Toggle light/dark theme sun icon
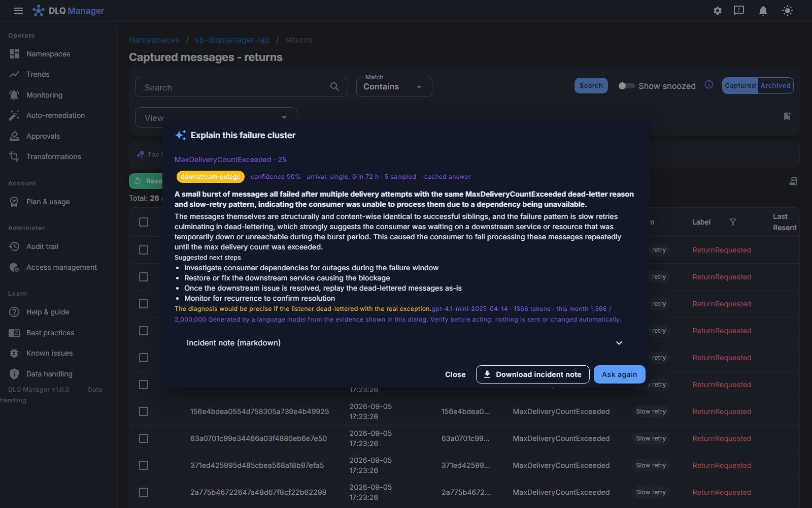Viewport: 812px width, 508px height. click(788, 11)
